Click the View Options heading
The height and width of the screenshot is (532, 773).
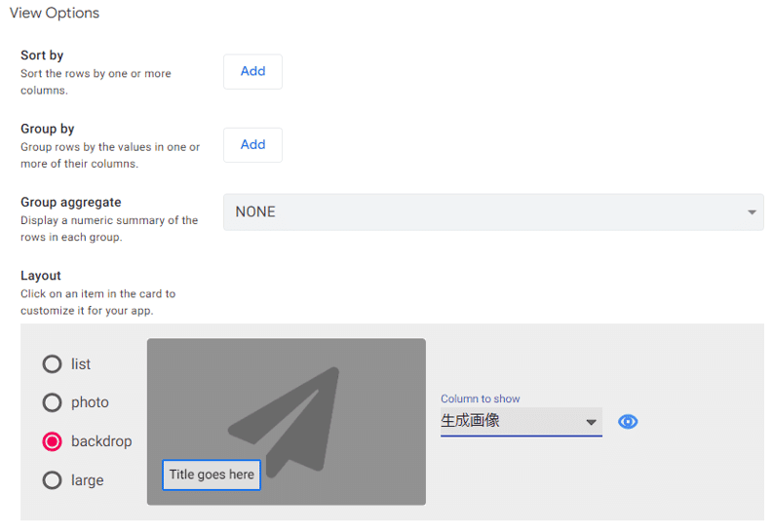[55, 13]
